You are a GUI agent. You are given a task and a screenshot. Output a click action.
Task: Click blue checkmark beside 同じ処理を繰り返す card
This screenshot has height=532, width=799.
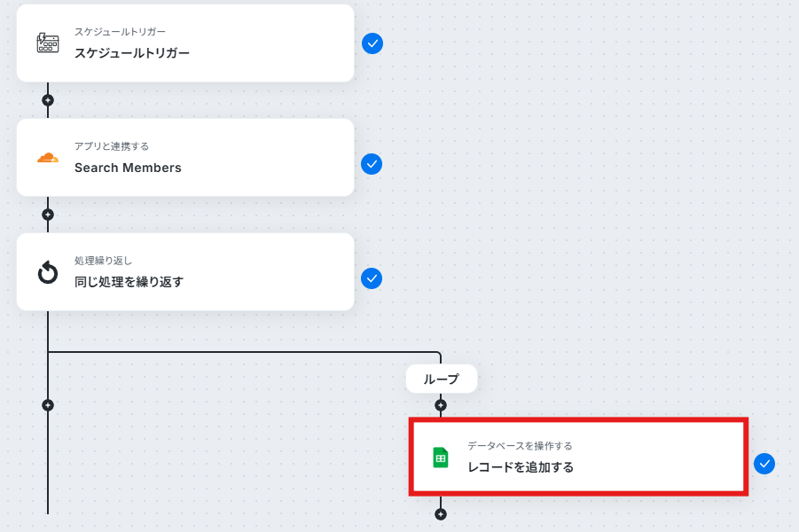pos(372,278)
